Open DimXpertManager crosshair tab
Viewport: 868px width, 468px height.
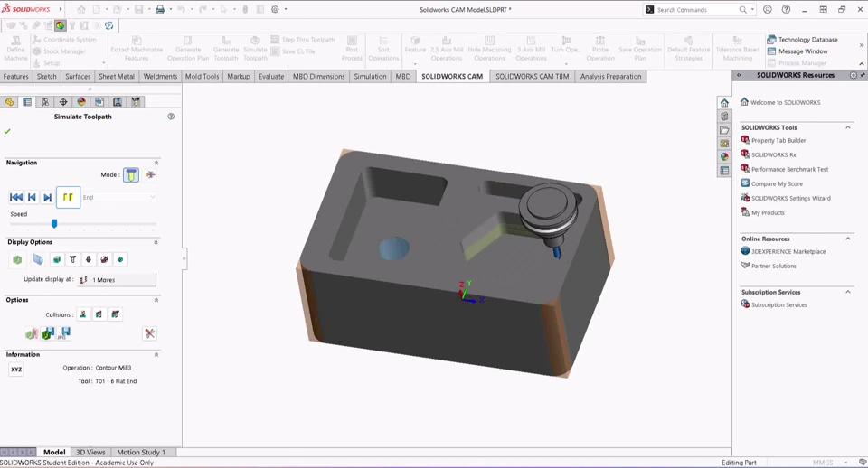click(63, 102)
